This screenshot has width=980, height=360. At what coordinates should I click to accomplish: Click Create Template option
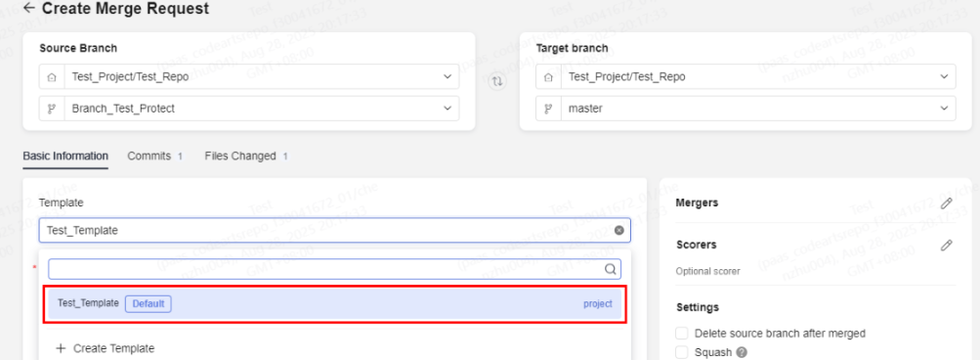pos(105,348)
